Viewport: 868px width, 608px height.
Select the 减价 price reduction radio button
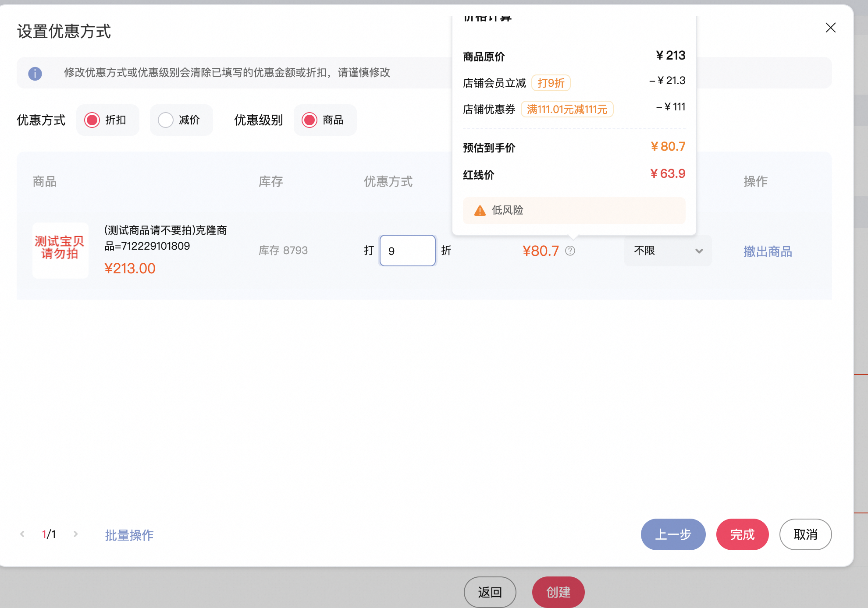pos(166,120)
